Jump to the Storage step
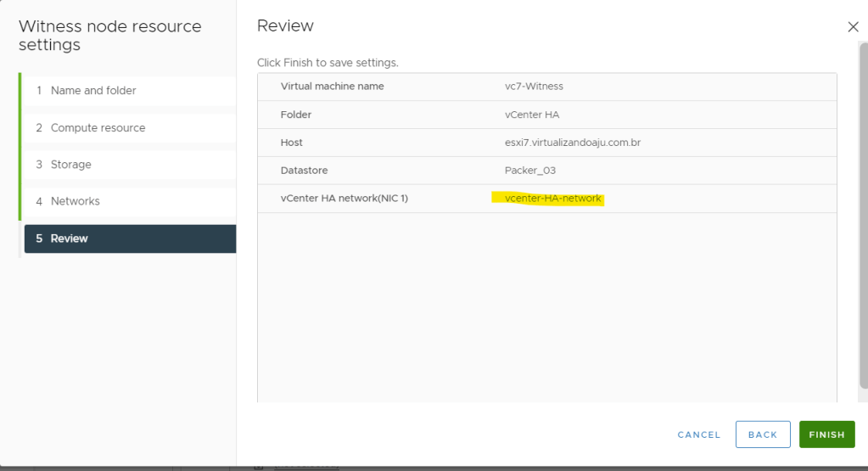Viewport: 868px width, 471px height. [x=70, y=165]
